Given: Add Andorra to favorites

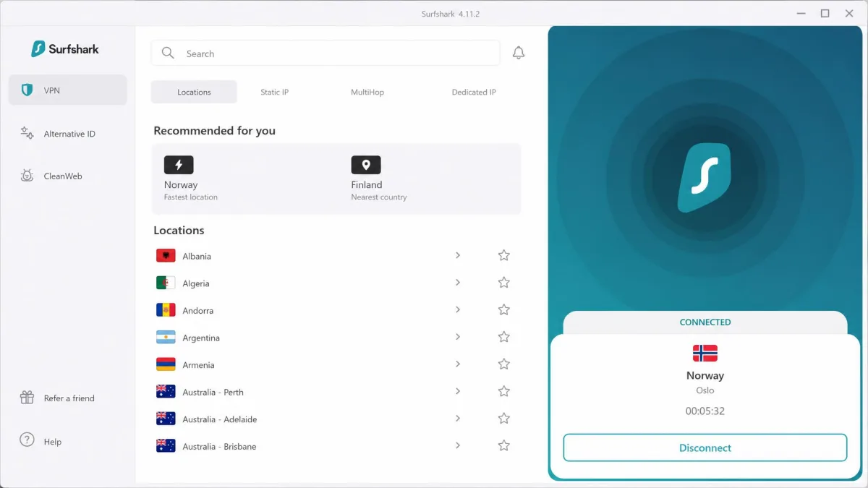Looking at the screenshot, I should [x=504, y=309].
